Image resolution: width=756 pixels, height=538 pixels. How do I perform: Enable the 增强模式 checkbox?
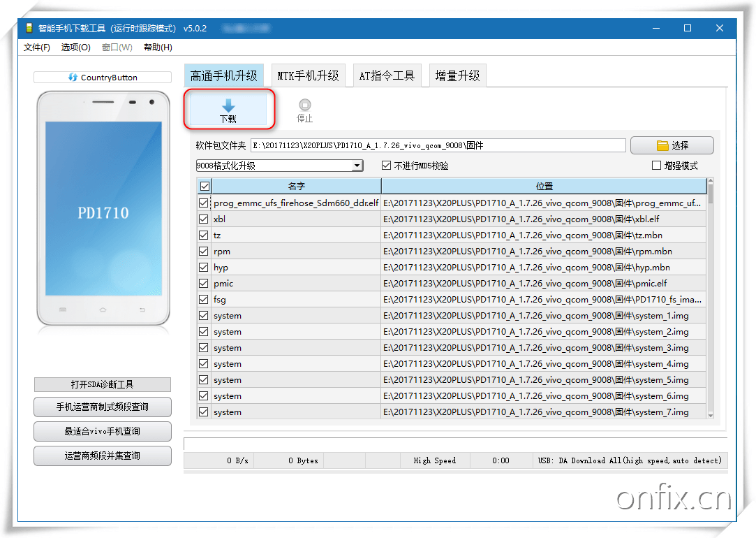[x=655, y=165]
